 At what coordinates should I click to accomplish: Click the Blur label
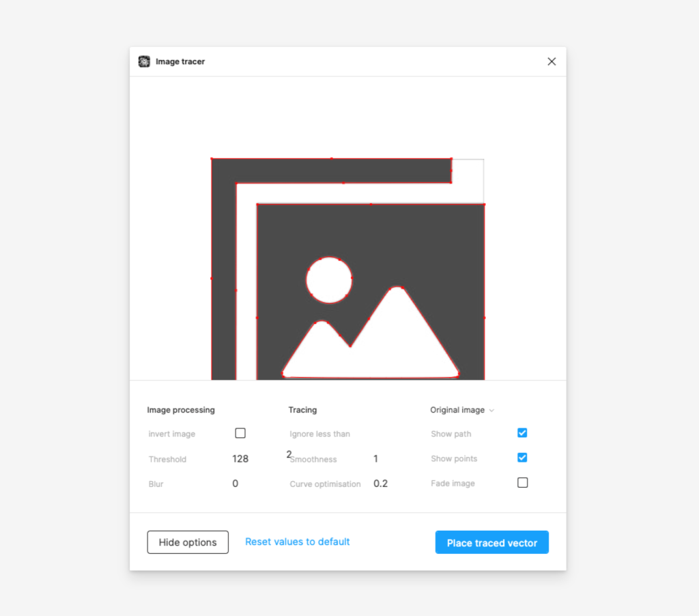[156, 484]
